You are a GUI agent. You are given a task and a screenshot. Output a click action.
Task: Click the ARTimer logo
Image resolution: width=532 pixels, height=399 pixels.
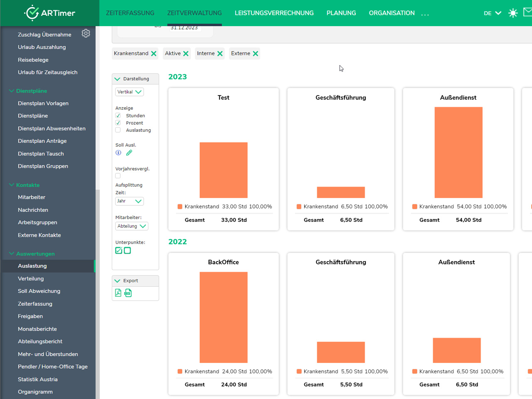coord(50,13)
